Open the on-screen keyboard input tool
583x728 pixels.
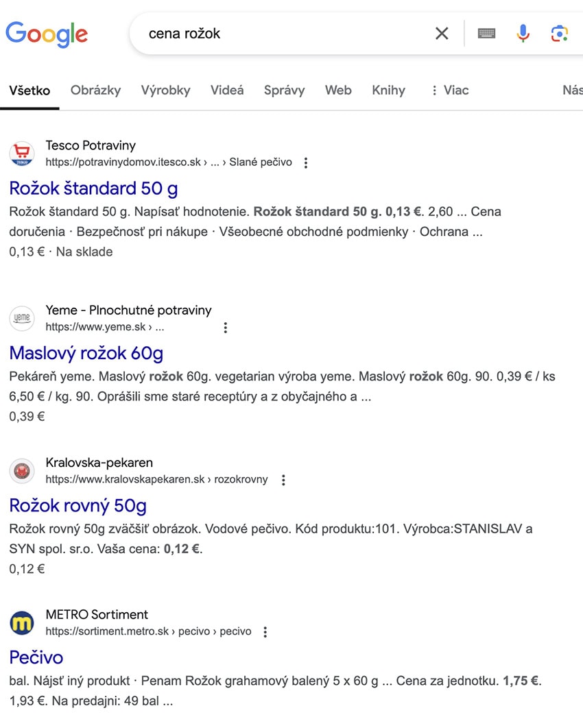pos(486,34)
